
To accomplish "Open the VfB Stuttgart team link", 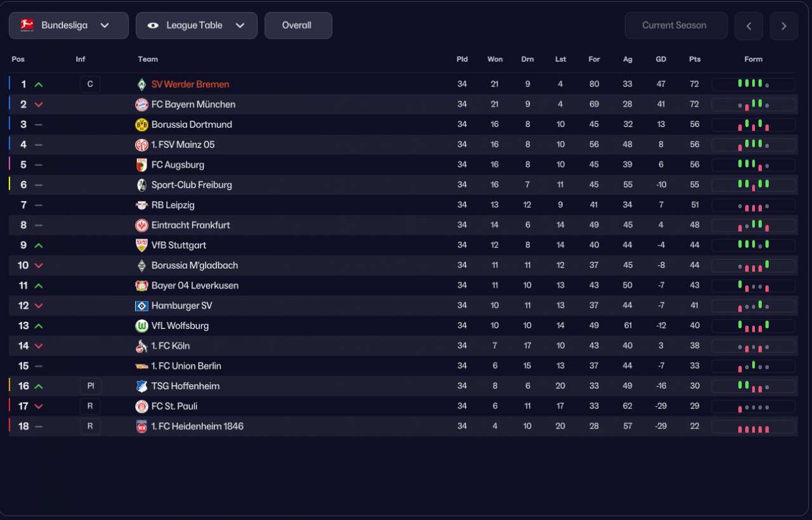I will pyautogui.click(x=178, y=245).
